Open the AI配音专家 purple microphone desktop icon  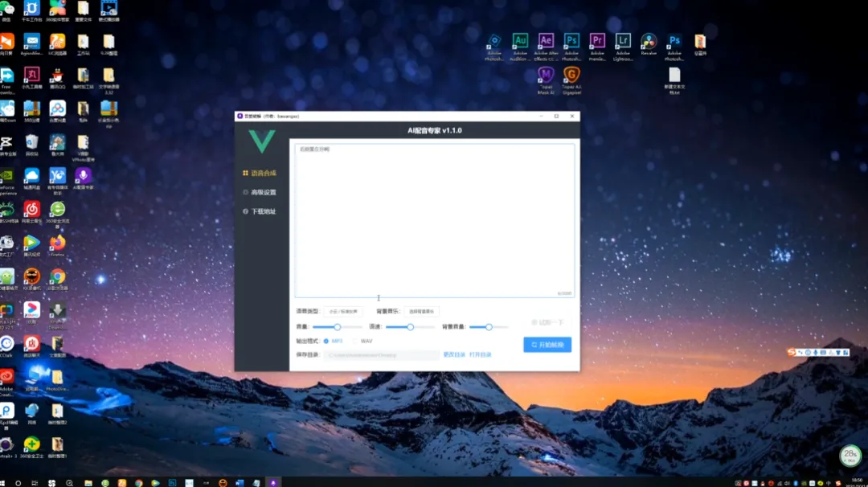tap(83, 179)
